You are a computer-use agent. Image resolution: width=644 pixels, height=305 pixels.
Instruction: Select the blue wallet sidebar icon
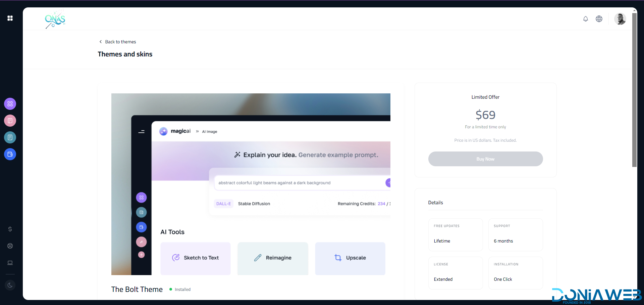[10, 154]
